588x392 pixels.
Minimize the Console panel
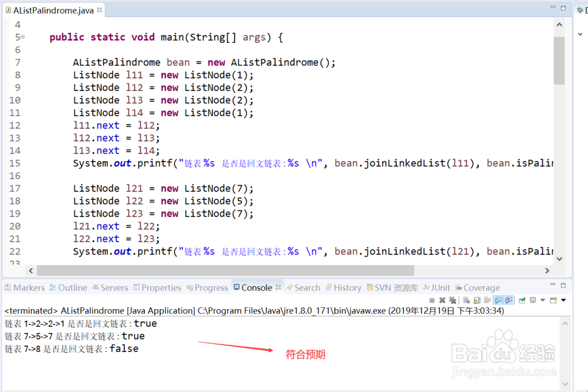[x=553, y=284]
